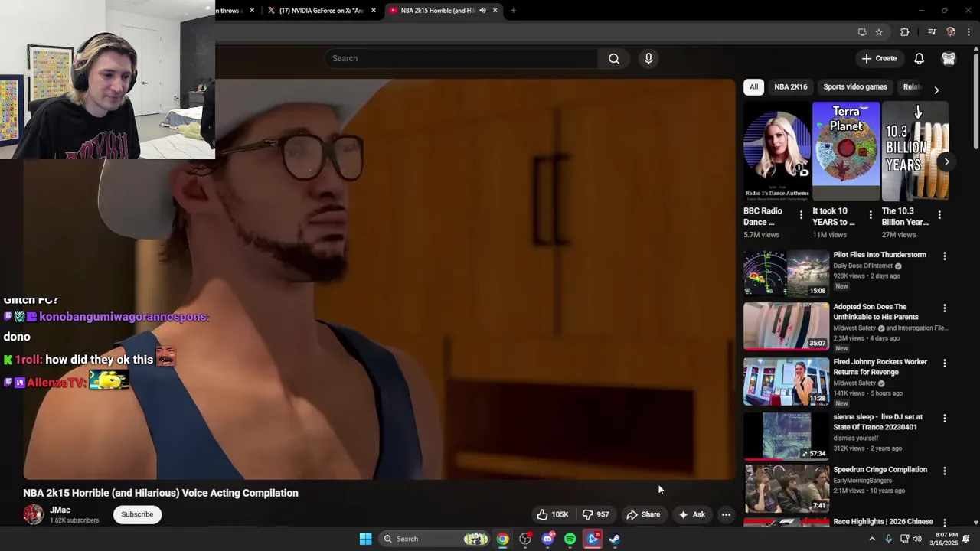Show next shorts with carousel arrow
The image size is (980, 551).
(x=946, y=161)
